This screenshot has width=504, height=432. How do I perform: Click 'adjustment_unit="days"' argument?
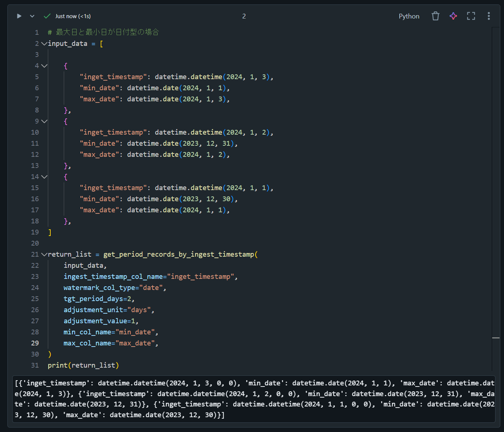point(107,310)
